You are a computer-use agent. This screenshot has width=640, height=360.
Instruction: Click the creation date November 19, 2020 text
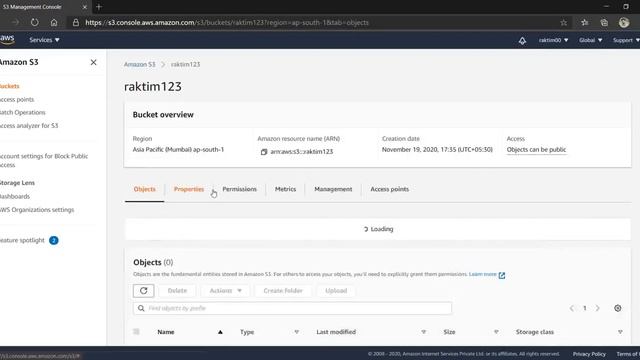[x=437, y=150]
